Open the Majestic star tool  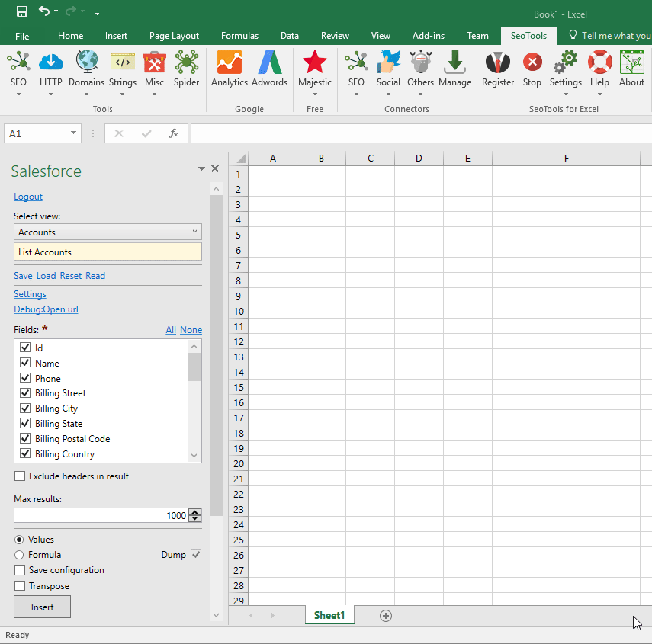point(315,62)
